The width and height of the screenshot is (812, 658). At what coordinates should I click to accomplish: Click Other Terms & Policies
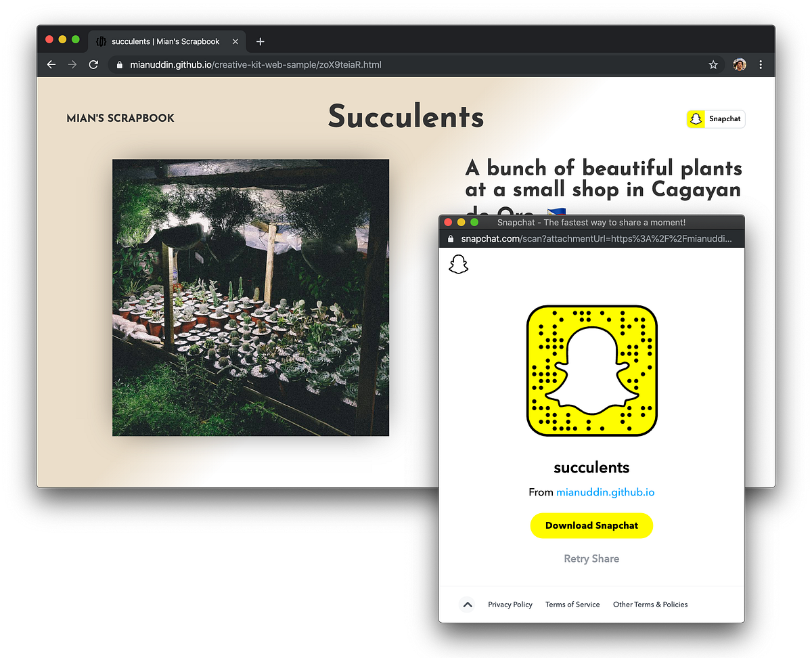coord(650,605)
